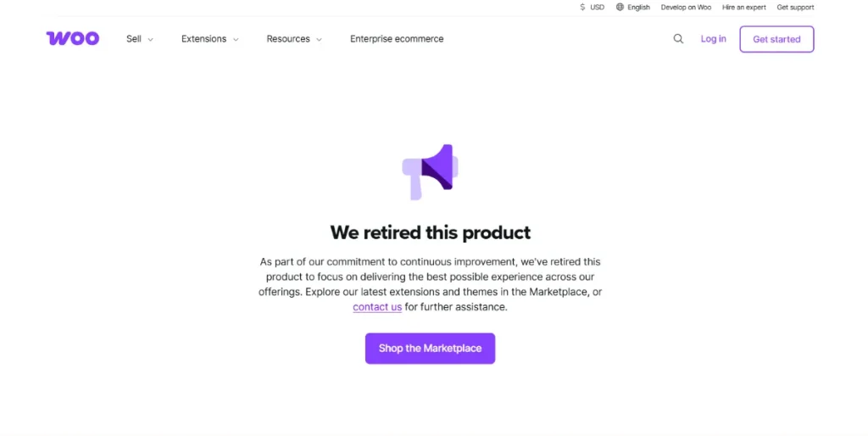Click the Log in link
Viewport: 868px width, 436px height.
[713, 39]
